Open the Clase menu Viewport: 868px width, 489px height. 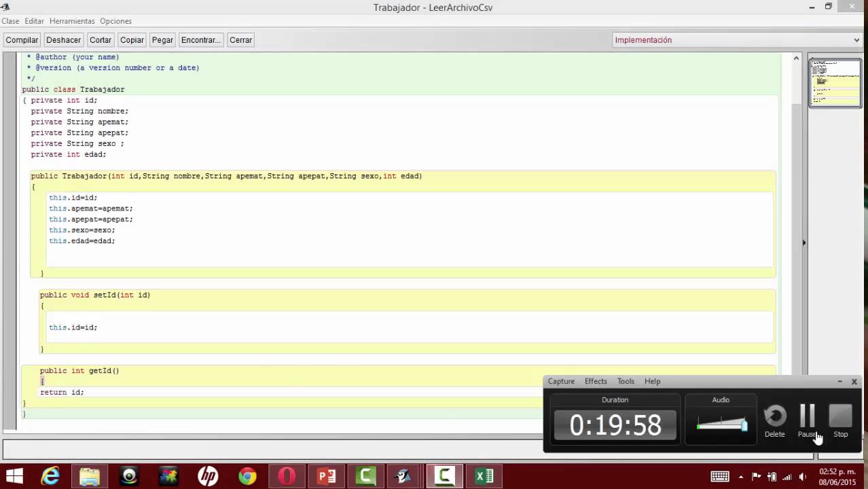[x=10, y=21]
